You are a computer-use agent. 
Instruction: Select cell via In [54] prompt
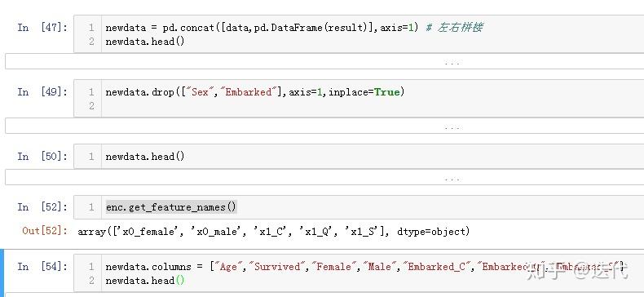point(42,266)
